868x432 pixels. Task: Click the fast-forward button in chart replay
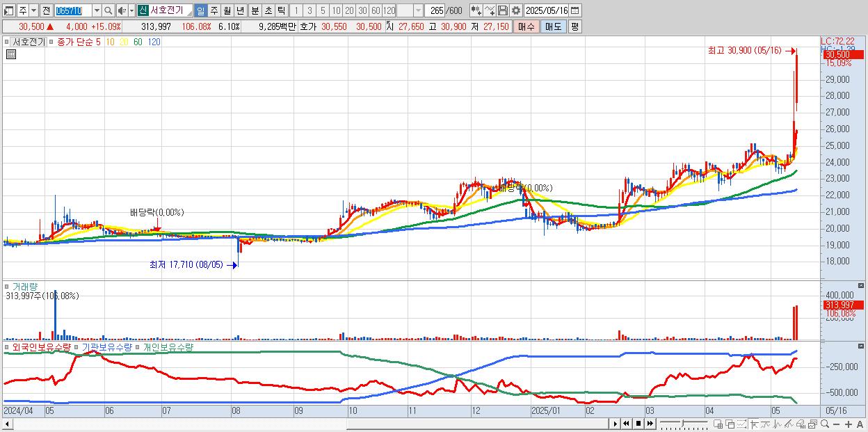(x=650, y=424)
